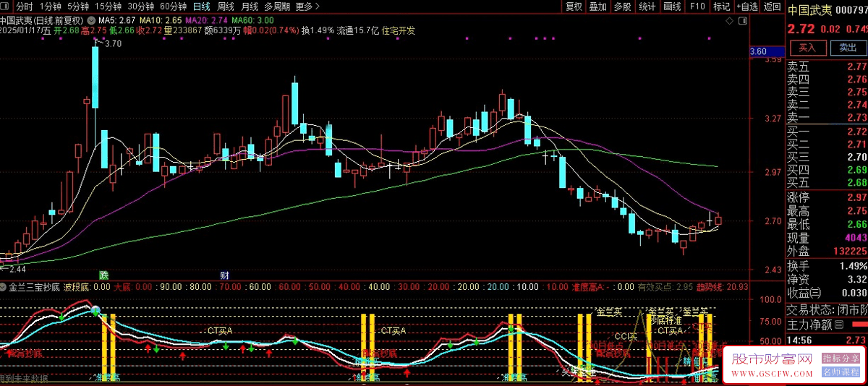Viewport: 868px width, 386px height.
Task: Toggle 复权 price adjustment
Action: (x=574, y=7)
